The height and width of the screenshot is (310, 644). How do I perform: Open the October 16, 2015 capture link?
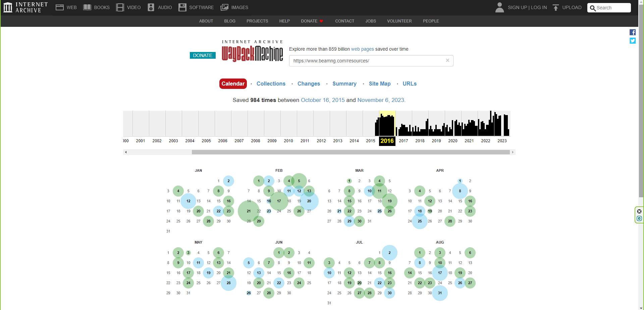(323, 100)
